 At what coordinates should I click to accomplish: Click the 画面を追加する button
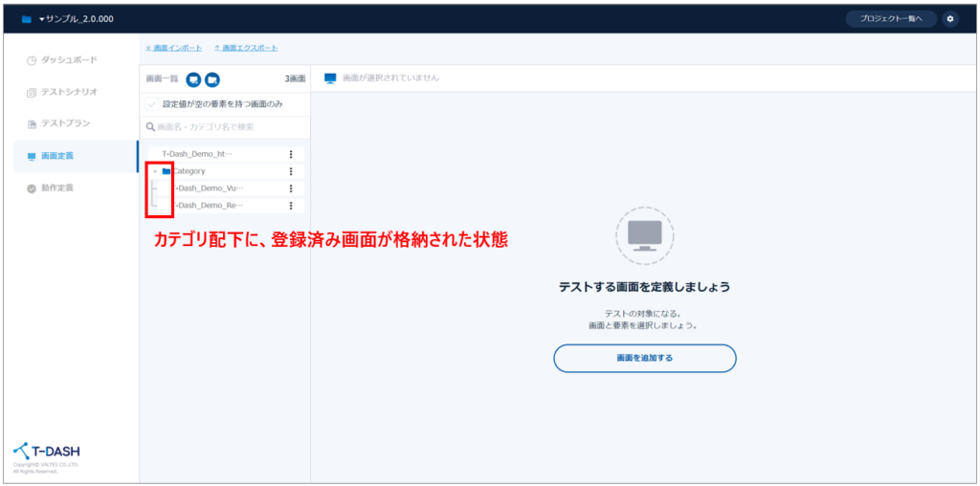(644, 358)
